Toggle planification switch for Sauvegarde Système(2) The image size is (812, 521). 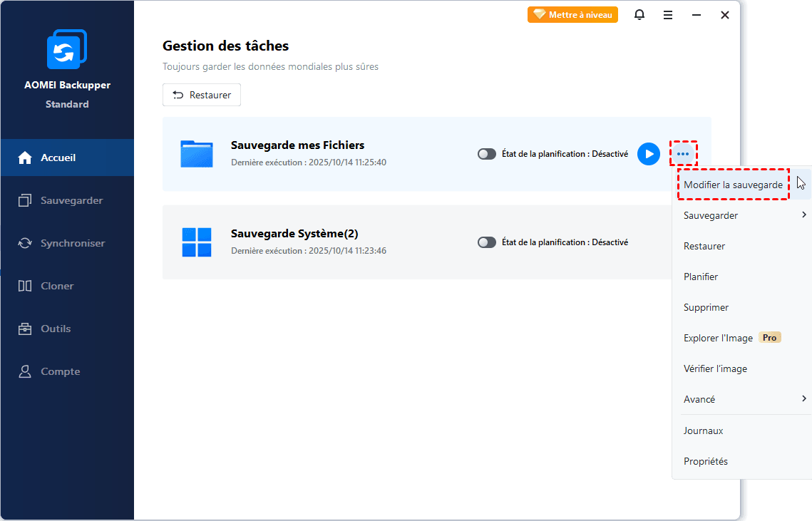pos(487,242)
